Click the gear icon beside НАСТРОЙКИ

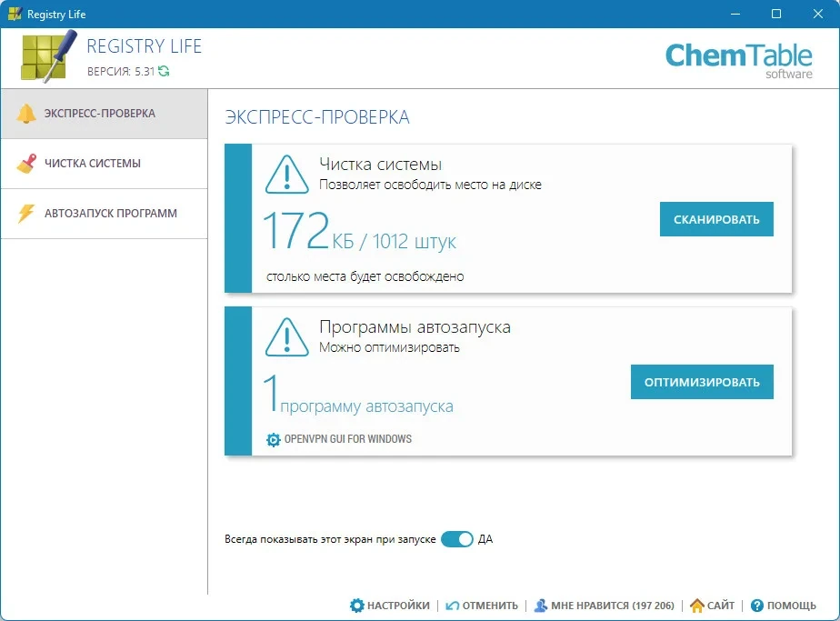356,606
